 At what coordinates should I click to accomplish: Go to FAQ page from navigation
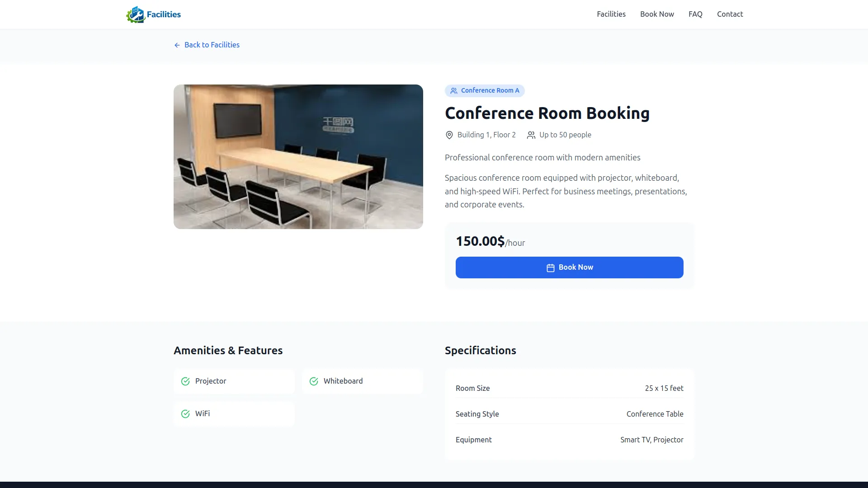tap(695, 14)
